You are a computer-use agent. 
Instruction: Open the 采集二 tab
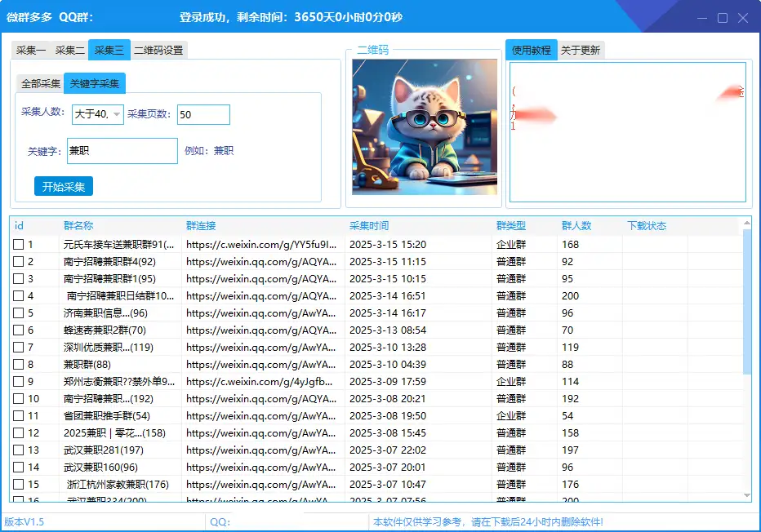click(69, 51)
